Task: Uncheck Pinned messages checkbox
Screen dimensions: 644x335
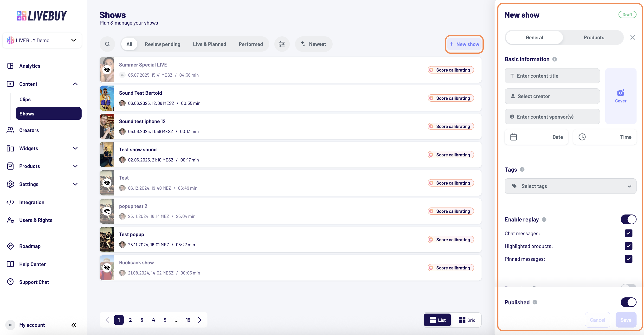Action: pyautogui.click(x=628, y=259)
